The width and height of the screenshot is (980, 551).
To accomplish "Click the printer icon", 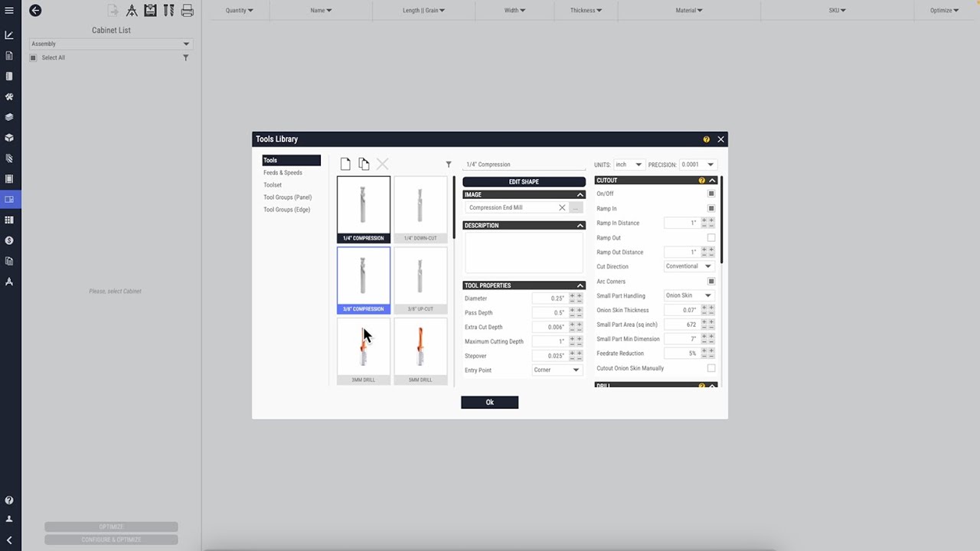I will pos(187,11).
